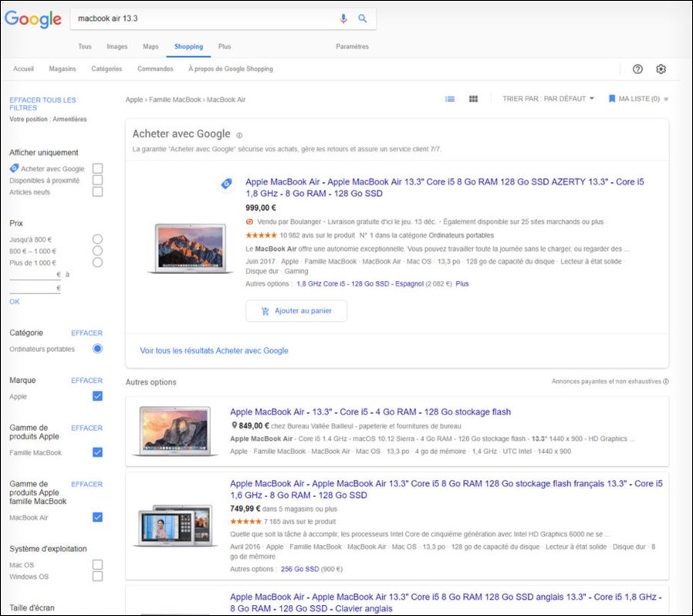Click the location pin beside 849,00 €

(x=235, y=425)
